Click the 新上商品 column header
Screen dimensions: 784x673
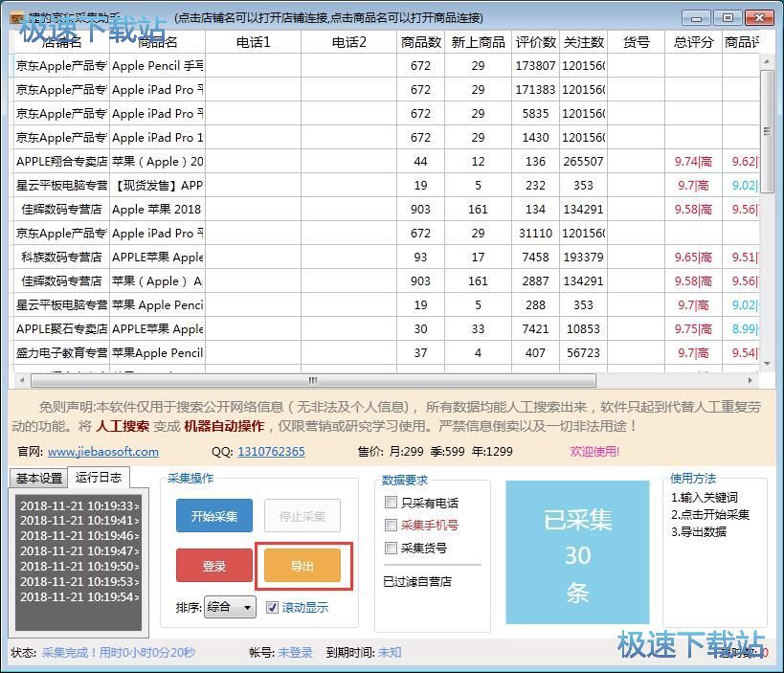(x=478, y=42)
